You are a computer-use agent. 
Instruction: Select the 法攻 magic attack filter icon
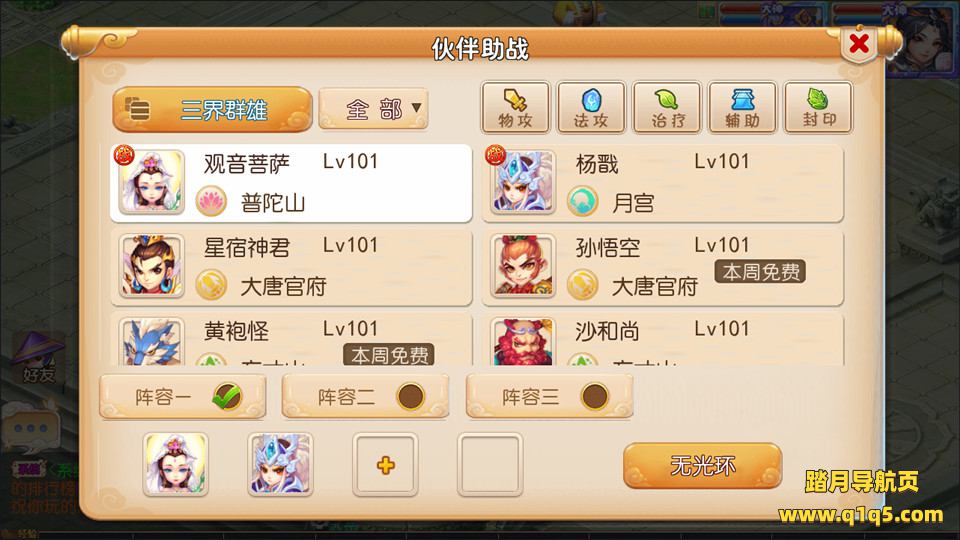coord(591,108)
